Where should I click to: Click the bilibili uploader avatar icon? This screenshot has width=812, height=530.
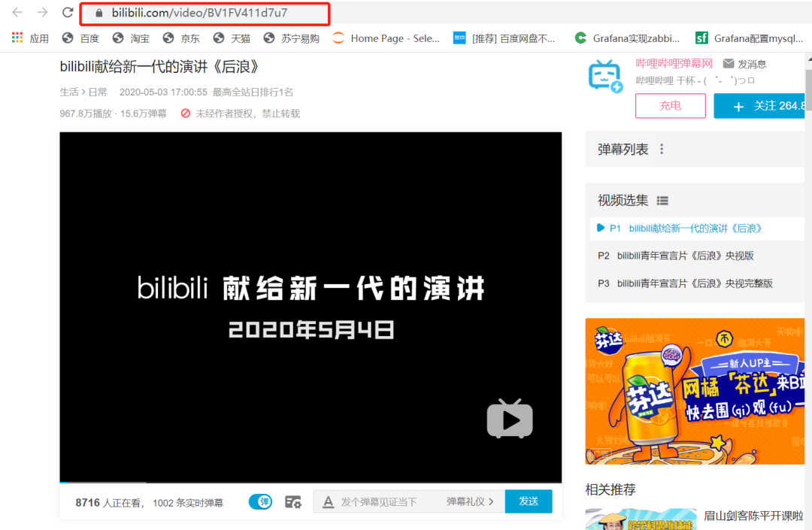(604, 76)
